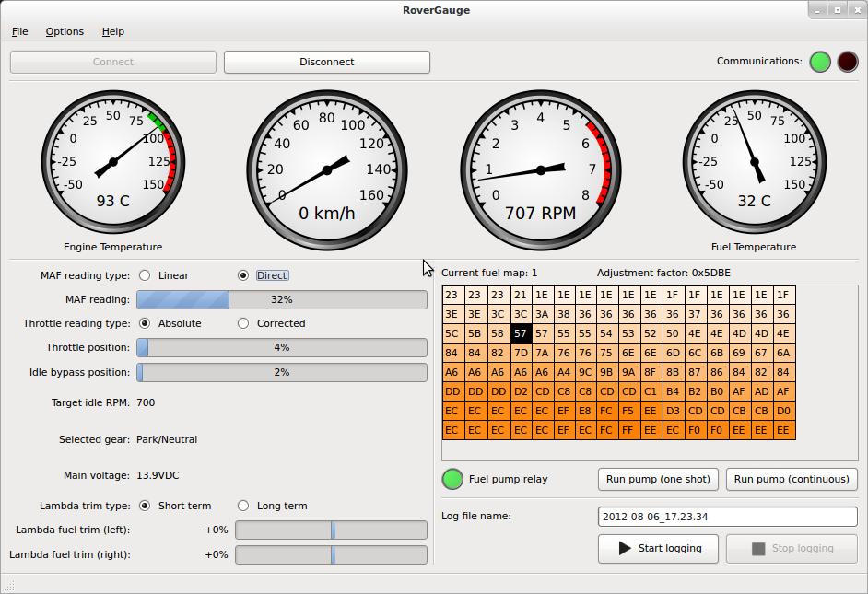Click fuel map cell C1
868x594 pixels.
pos(651,391)
